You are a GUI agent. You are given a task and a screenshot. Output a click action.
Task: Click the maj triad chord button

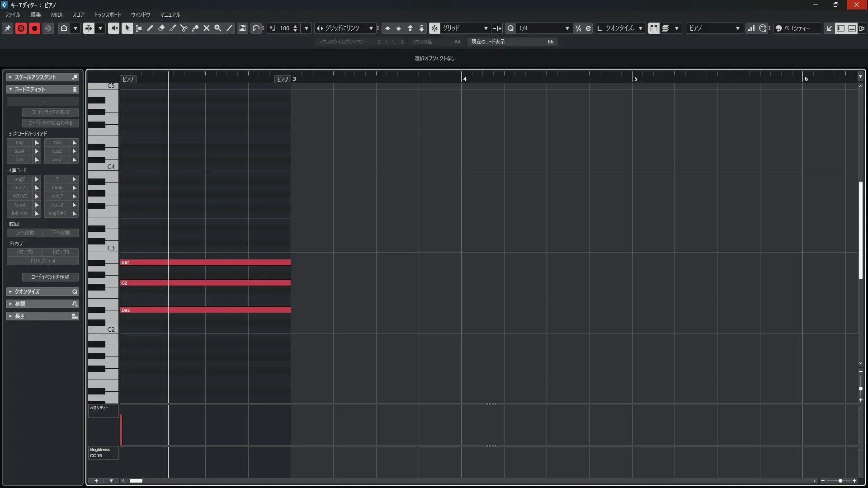20,142
